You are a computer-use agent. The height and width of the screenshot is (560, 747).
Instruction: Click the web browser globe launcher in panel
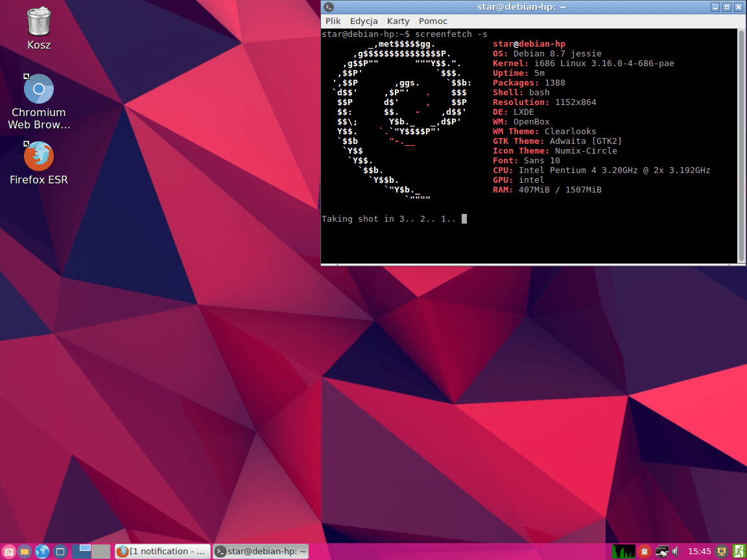[x=42, y=552]
